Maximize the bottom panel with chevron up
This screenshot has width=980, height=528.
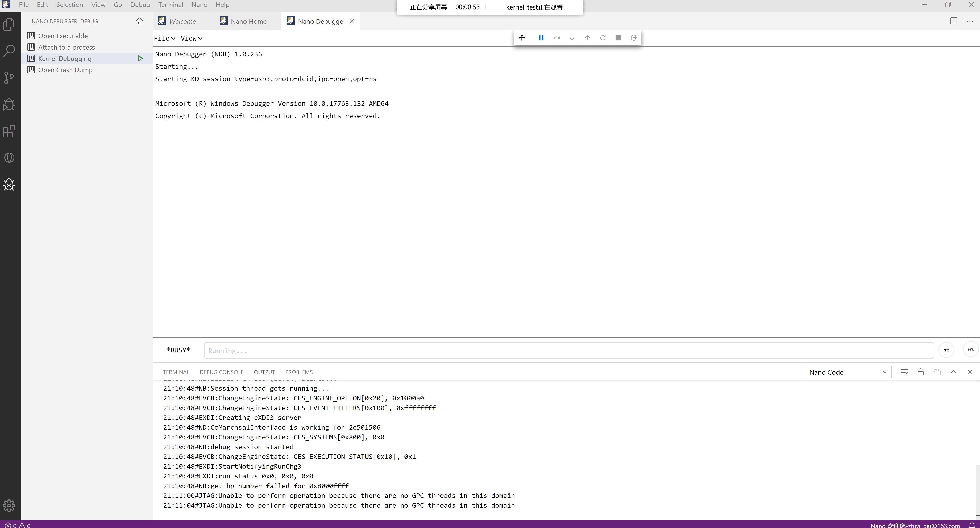(x=953, y=372)
